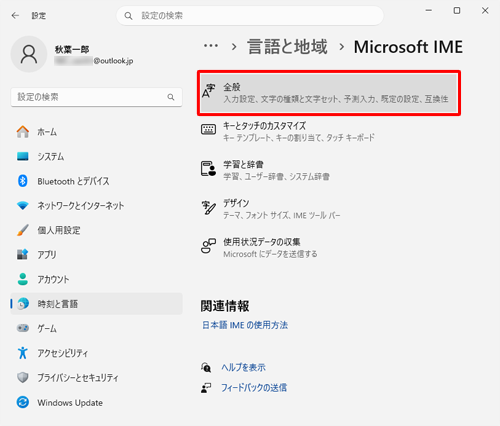Minimize the settings window
Image resolution: width=500 pixels, height=426 pixels.
pyautogui.click(x=429, y=11)
